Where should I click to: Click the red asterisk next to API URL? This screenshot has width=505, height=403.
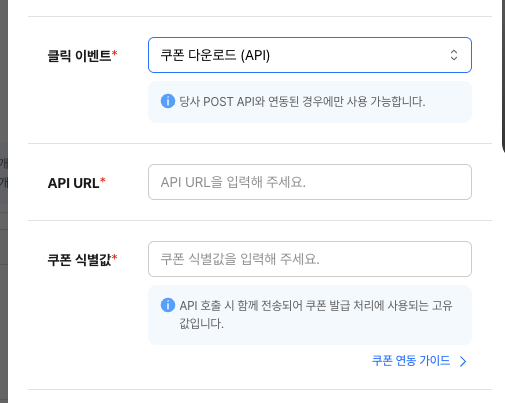click(x=103, y=180)
